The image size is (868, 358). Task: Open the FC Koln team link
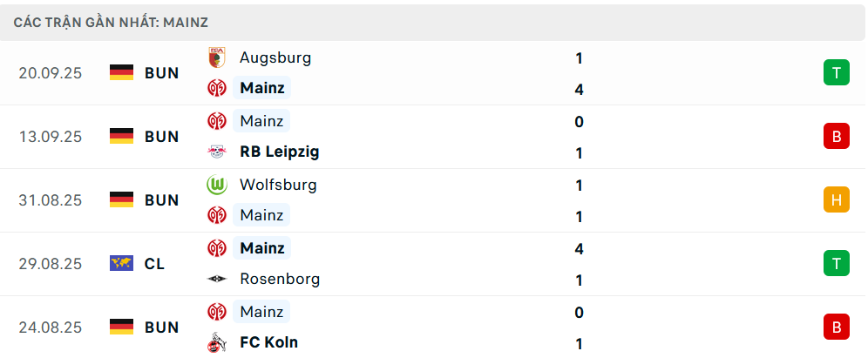[268, 342]
